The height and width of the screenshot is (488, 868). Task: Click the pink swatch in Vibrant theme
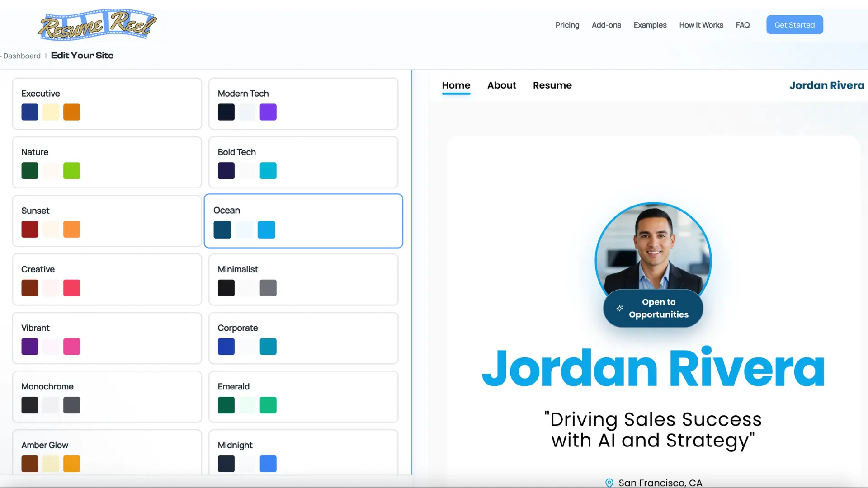[71, 347]
